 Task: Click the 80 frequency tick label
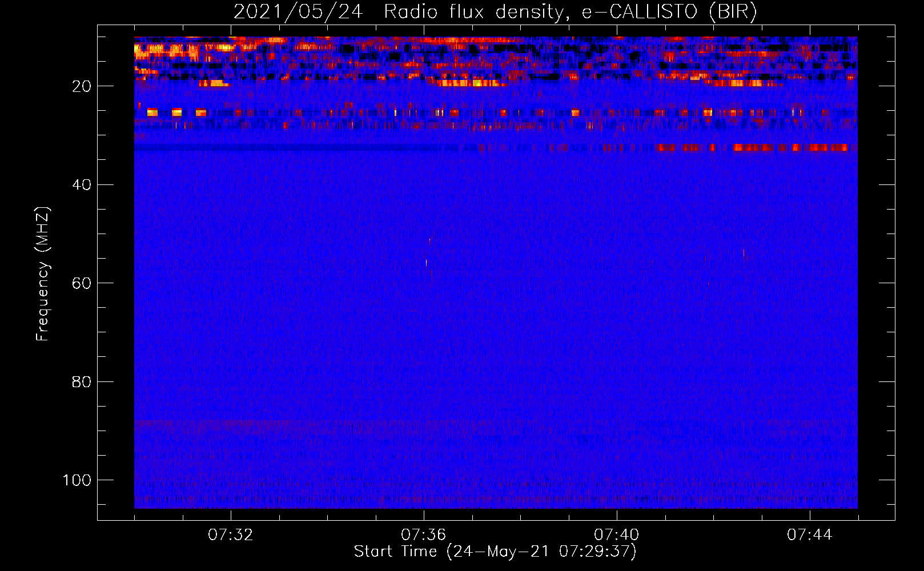tap(82, 381)
